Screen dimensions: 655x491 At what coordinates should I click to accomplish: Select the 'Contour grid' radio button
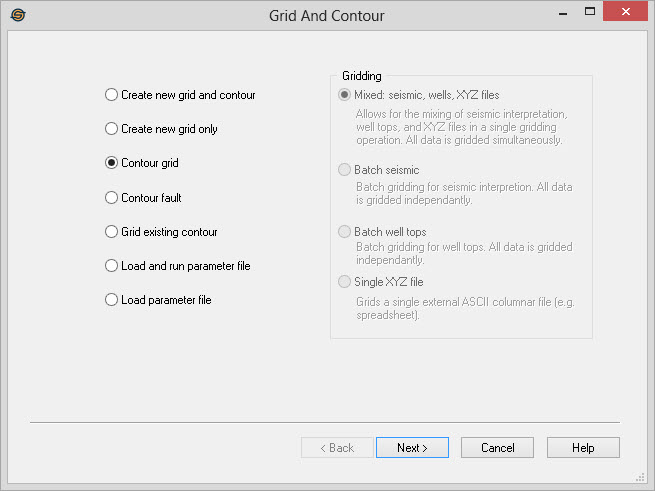click(x=112, y=163)
